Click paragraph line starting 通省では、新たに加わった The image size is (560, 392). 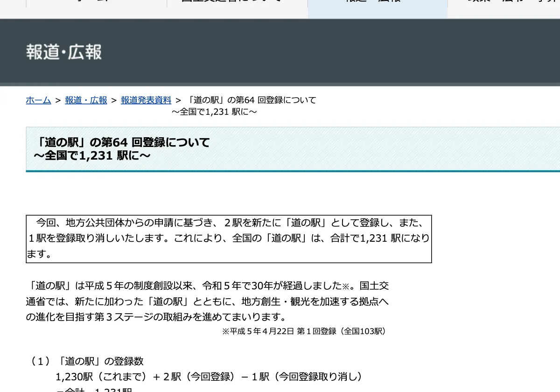pyautogui.click(x=207, y=301)
